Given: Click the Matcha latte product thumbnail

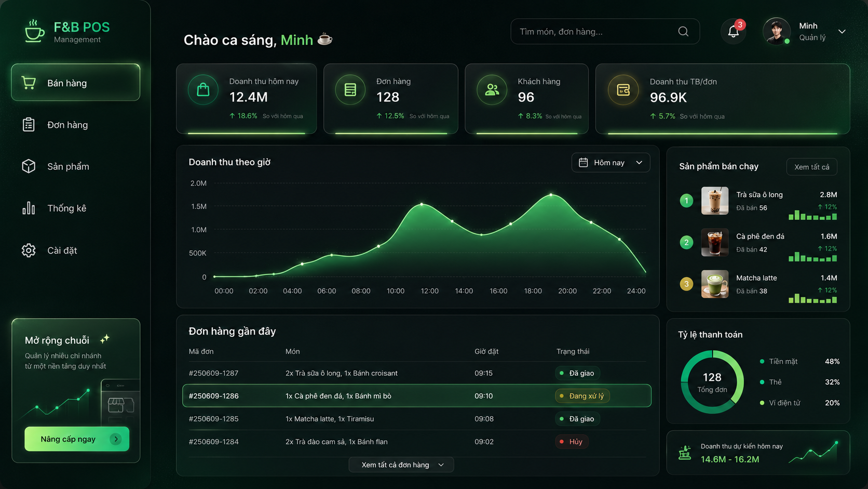Looking at the screenshot, I should click(x=715, y=284).
